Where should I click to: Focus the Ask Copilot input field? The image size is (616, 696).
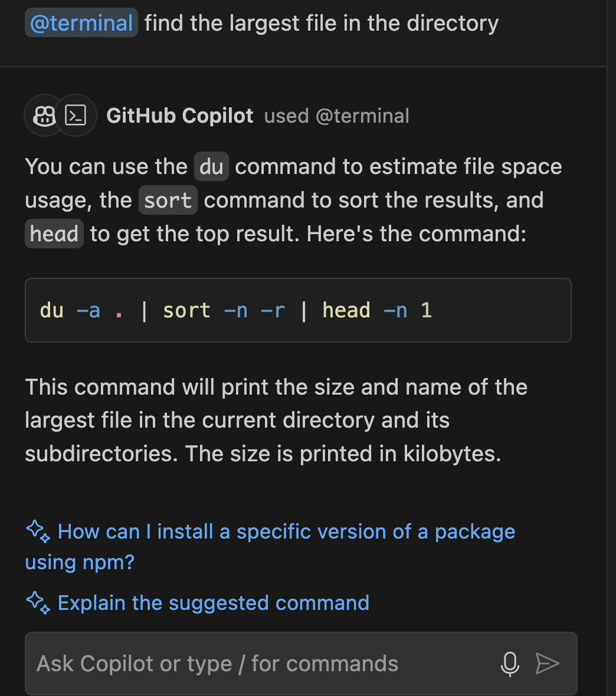coord(301,664)
